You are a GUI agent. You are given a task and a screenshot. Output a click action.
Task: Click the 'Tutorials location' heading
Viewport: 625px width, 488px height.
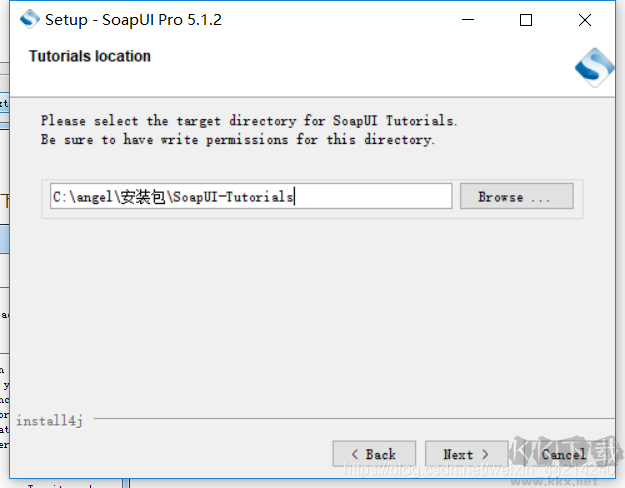(x=90, y=56)
